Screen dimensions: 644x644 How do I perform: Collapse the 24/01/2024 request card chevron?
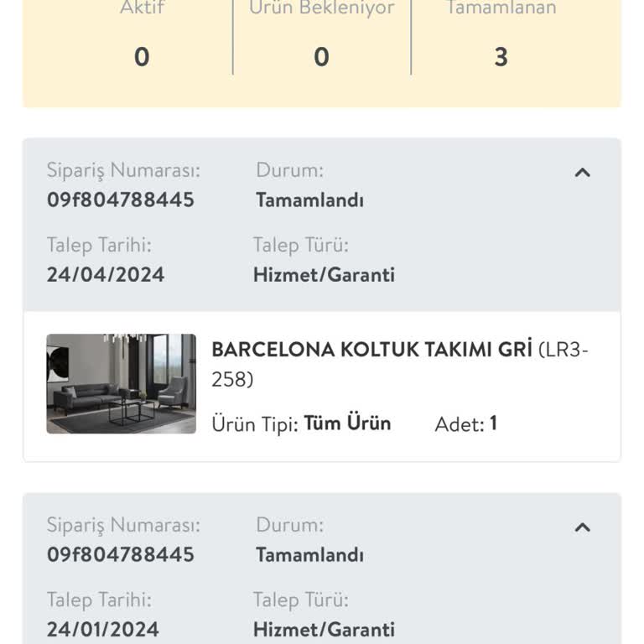click(582, 527)
